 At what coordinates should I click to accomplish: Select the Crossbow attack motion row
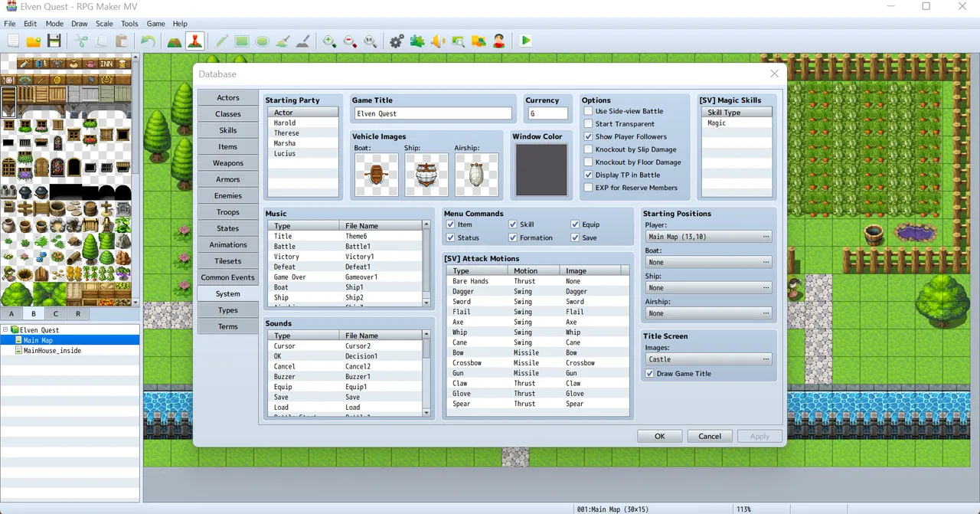pos(537,363)
